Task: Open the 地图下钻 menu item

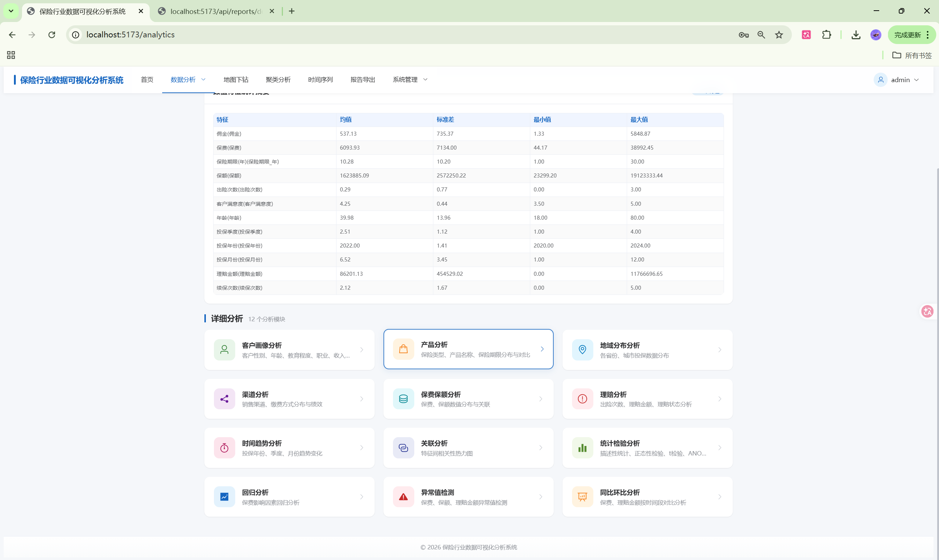Action: coord(236,80)
